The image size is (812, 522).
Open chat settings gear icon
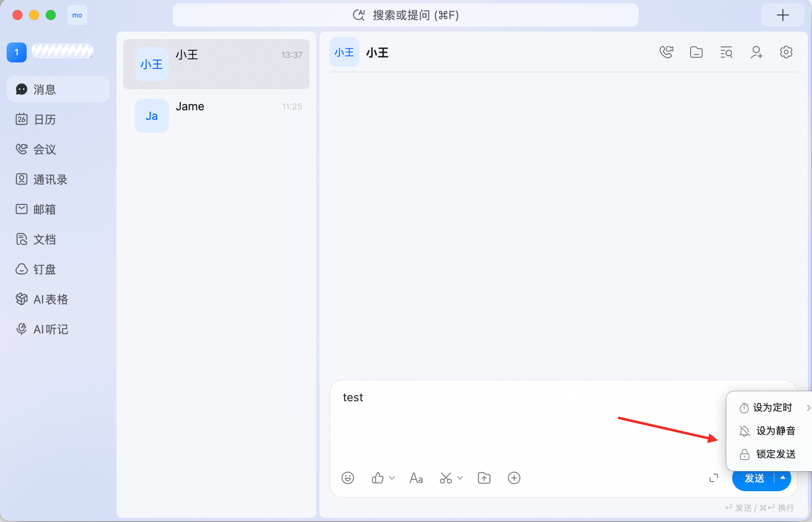click(x=786, y=52)
